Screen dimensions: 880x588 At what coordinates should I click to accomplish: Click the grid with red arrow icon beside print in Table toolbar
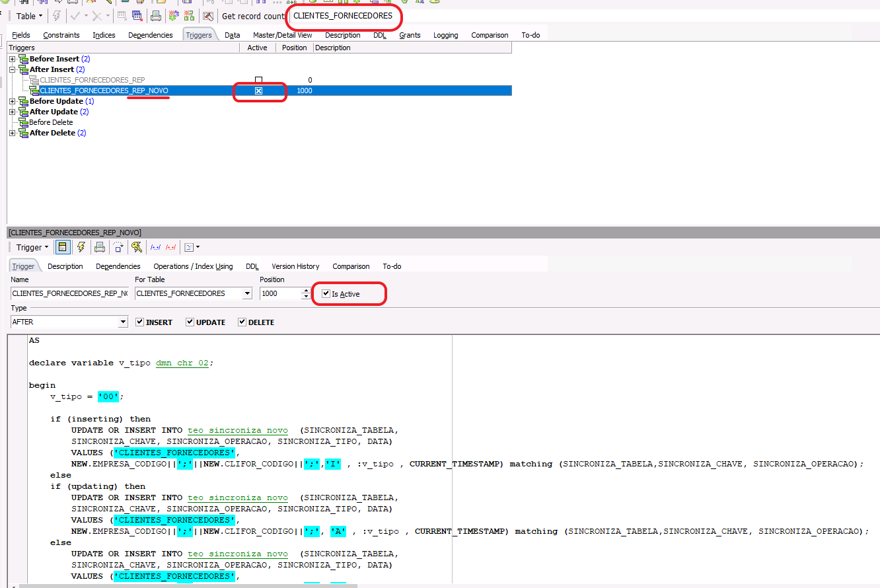point(137,16)
